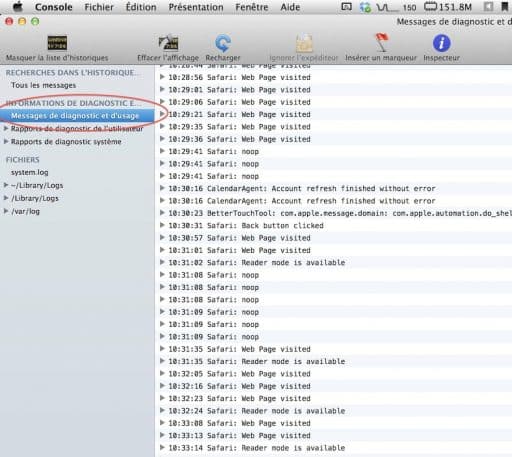Click the Recharger refresh icon
The image size is (512, 457).
coord(223,43)
